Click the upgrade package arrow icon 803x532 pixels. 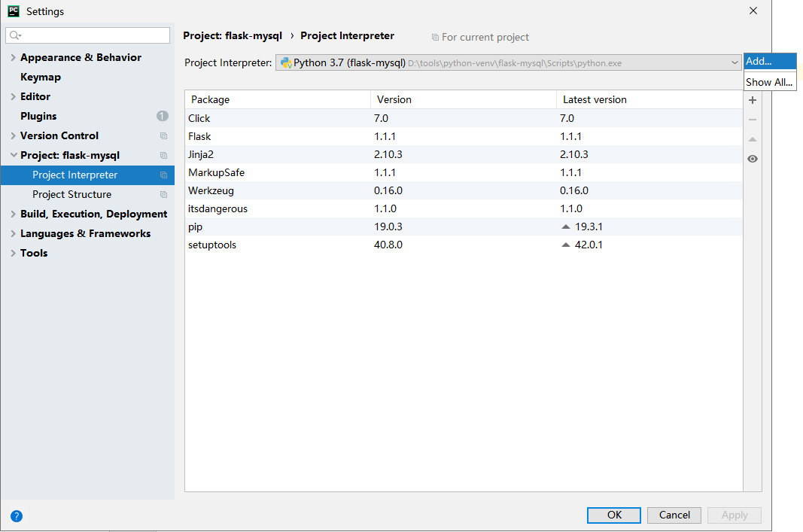pyautogui.click(x=753, y=139)
